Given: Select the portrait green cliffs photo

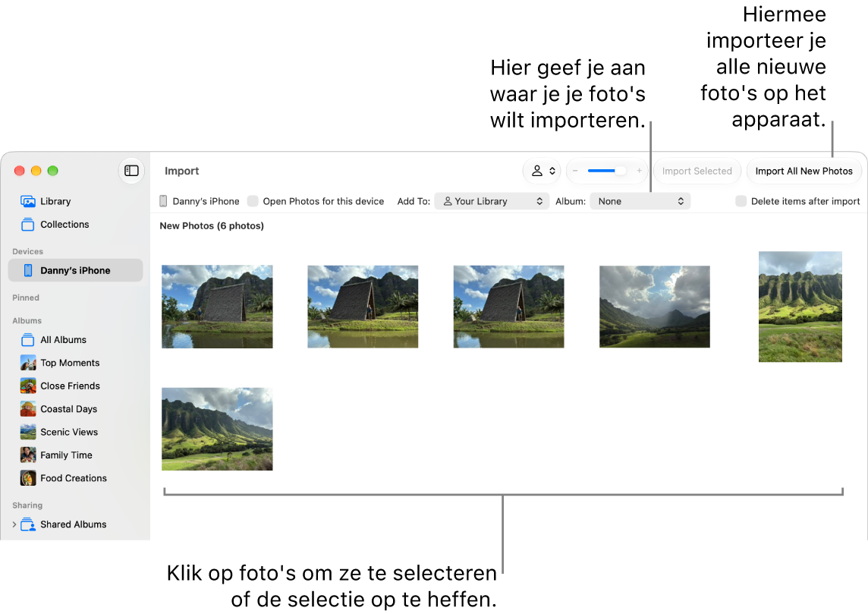Looking at the screenshot, I should (x=800, y=307).
